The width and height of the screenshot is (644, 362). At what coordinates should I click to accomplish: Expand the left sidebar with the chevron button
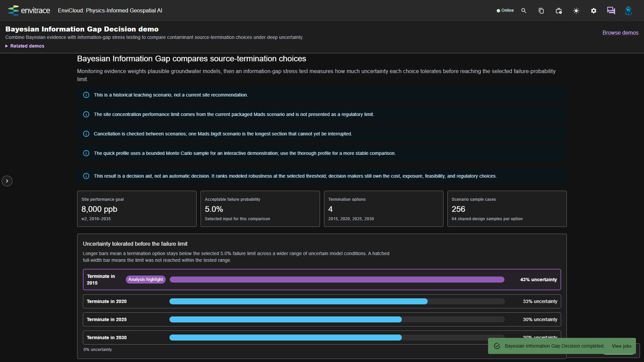(x=7, y=181)
